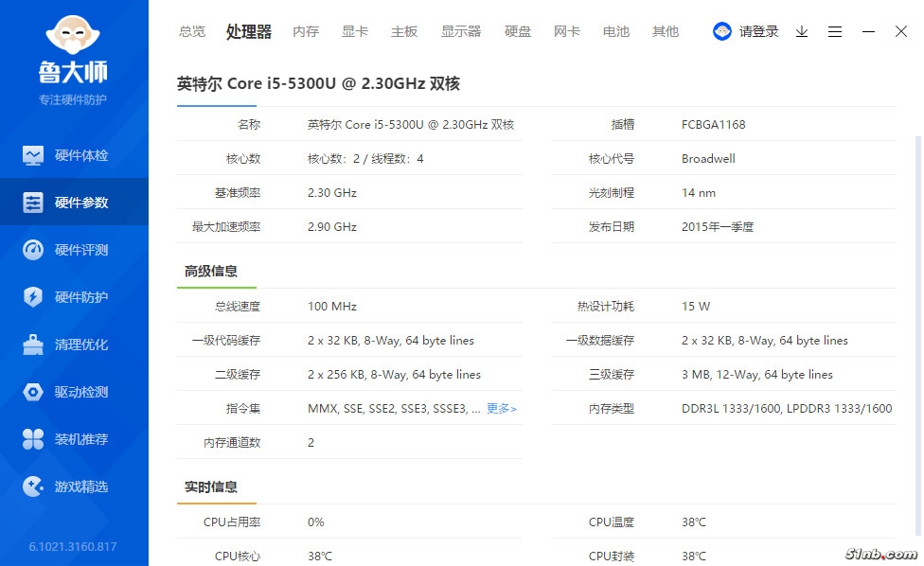Screen dimensions: 924x566
Task: Select the turbo frequency 2.90 GHz
Action: pyautogui.click(x=332, y=227)
